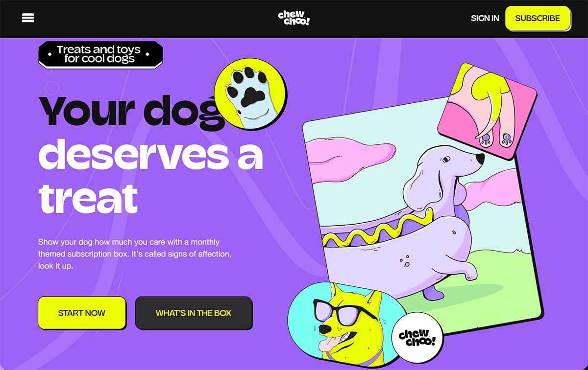Click the round chew choo! badge
This screenshot has height=370, width=588.
(417, 337)
